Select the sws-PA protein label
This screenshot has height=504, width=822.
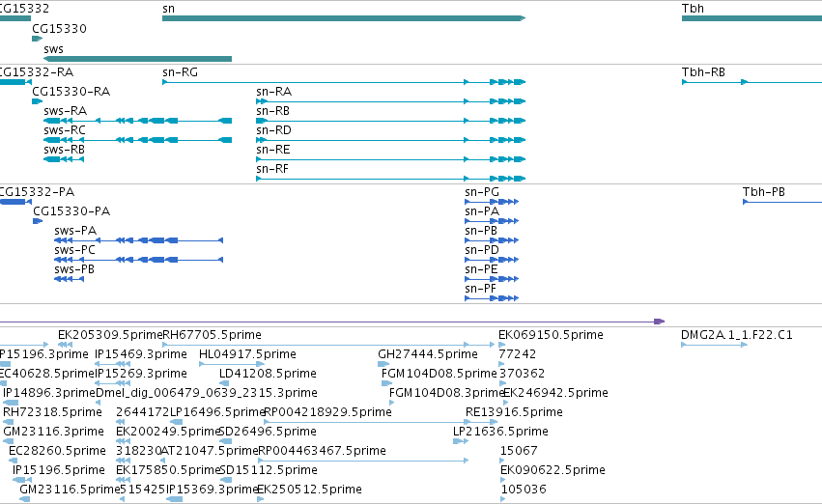(x=75, y=231)
